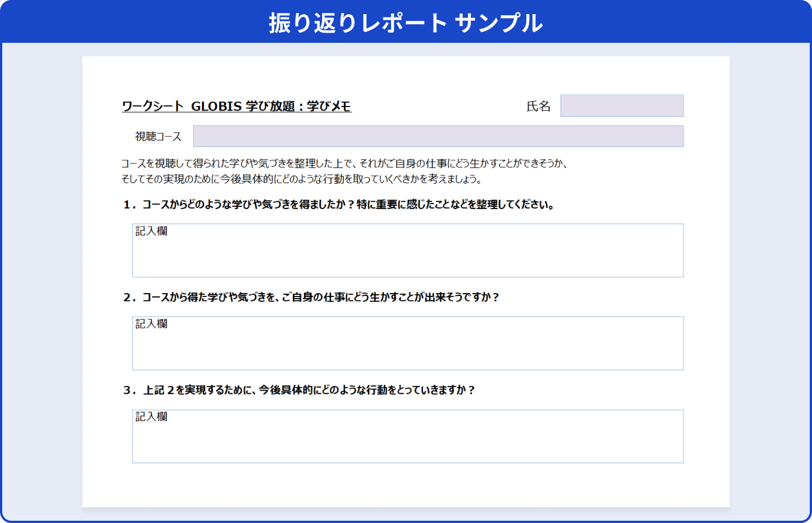The image size is (812, 523).
Task: Click the shaded 氏名 input rectangle
Action: tap(622, 105)
